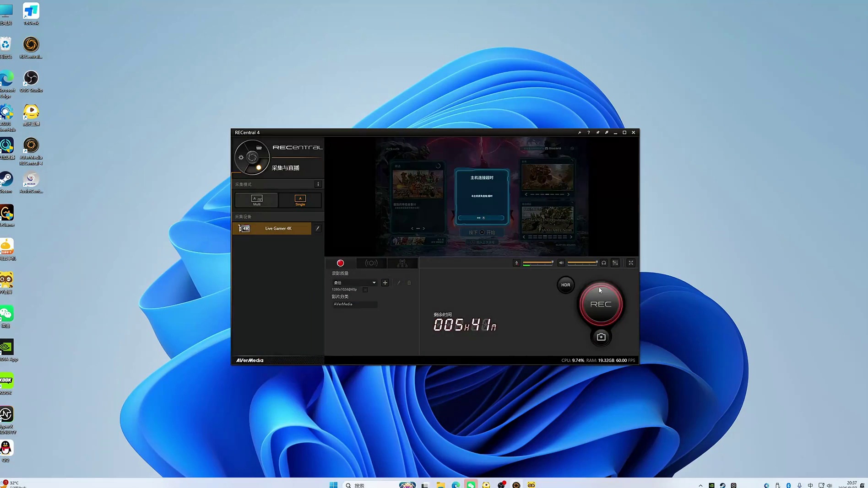Open WeChat from the taskbar

click(x=471, y=485)
